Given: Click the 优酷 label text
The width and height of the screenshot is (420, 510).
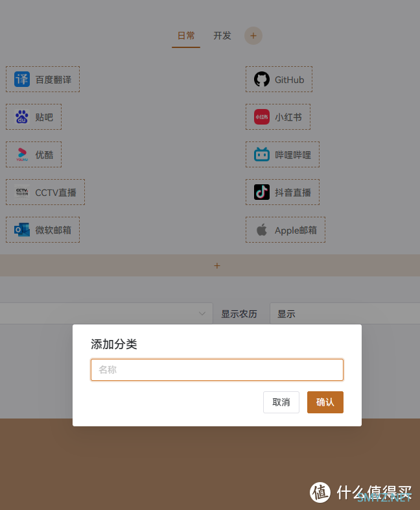Looking at the screenshot, I should [44, 155].
